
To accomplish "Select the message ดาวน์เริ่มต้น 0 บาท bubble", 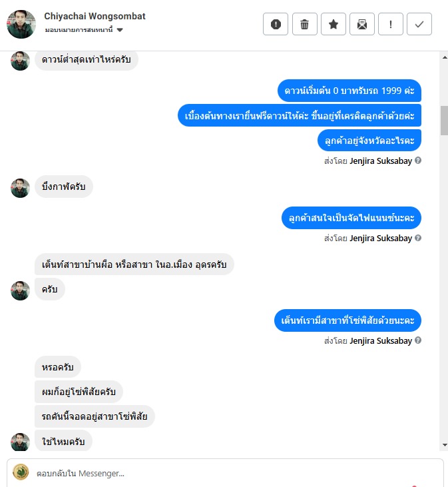I will [x=349, y=91].
